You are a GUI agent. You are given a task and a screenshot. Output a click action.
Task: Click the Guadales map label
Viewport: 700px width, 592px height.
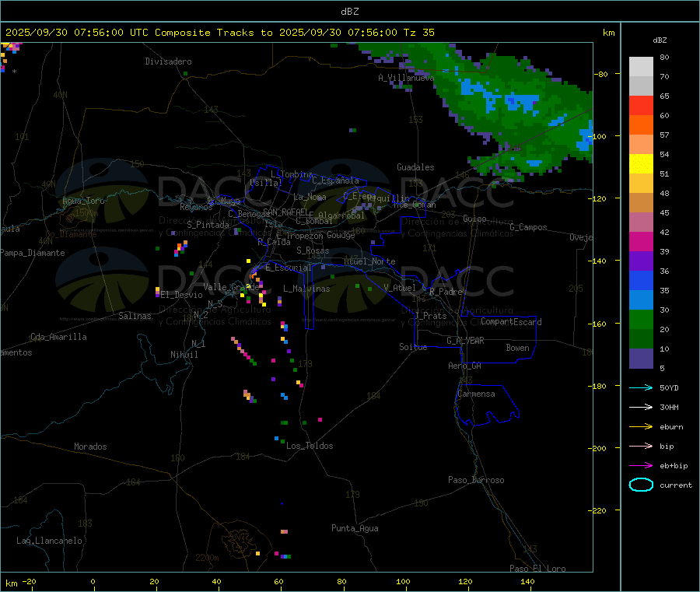pos(415,167)
